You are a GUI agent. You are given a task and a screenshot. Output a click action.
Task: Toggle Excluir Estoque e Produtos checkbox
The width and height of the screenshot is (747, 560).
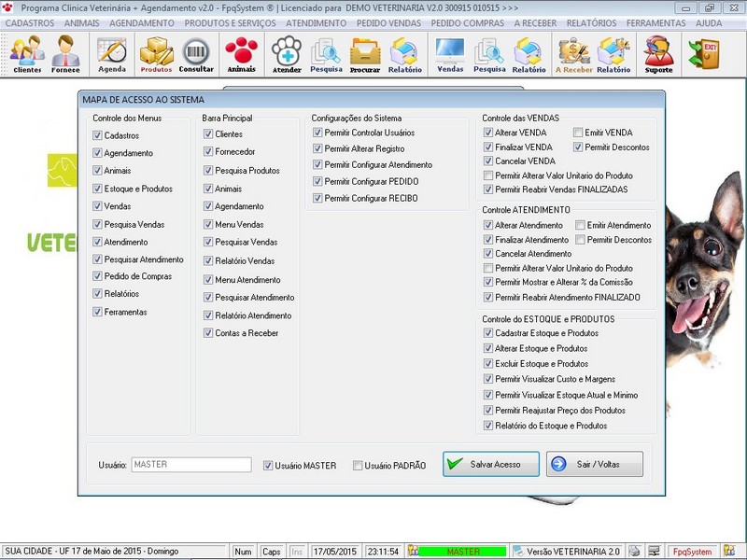point(488,363)
